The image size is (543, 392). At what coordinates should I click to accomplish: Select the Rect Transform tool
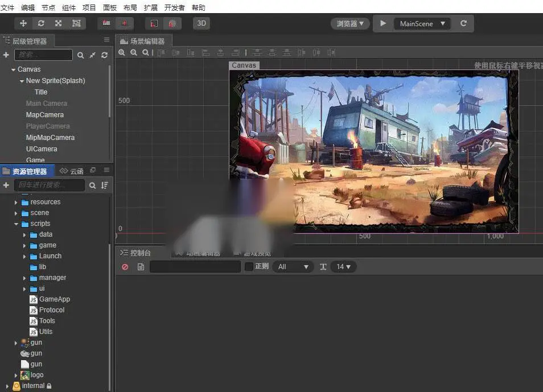(x=76, y=23)
